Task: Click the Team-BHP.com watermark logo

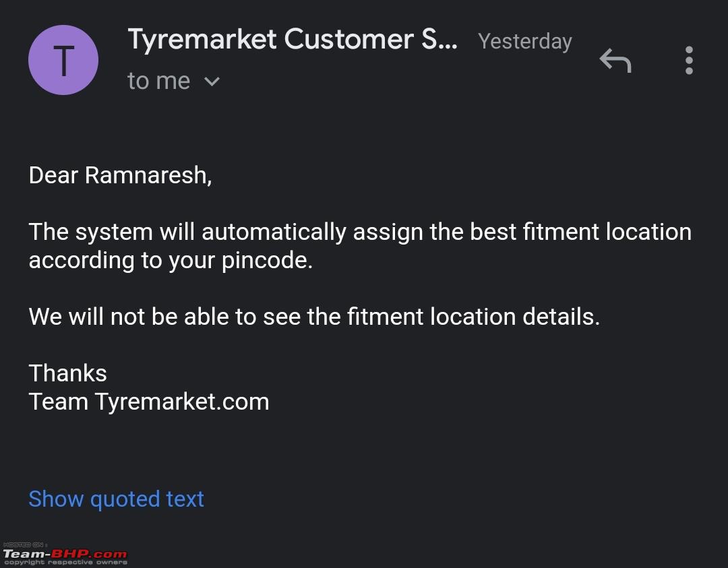Action: [x=65, y=554]
